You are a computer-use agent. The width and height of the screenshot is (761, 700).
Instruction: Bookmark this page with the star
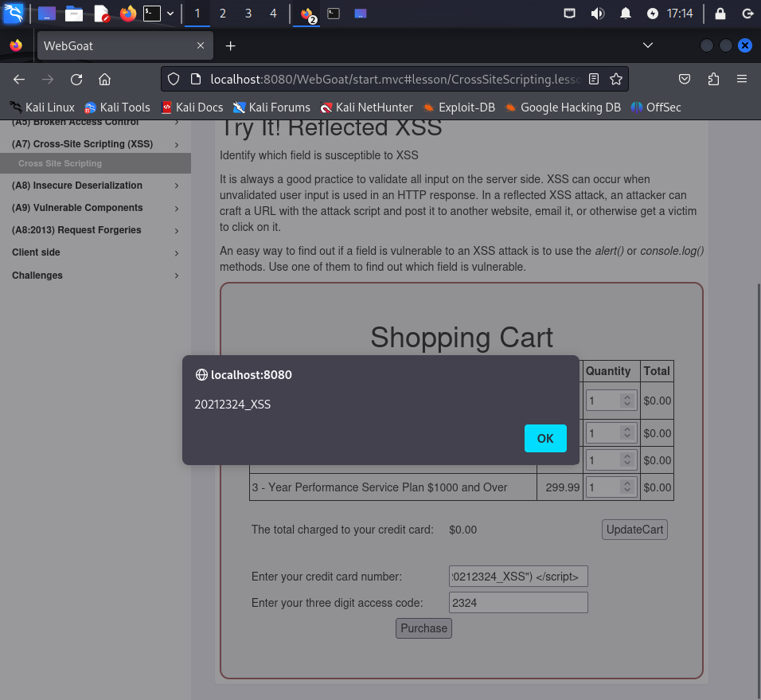pyautogui.click(x=616, y=79)
